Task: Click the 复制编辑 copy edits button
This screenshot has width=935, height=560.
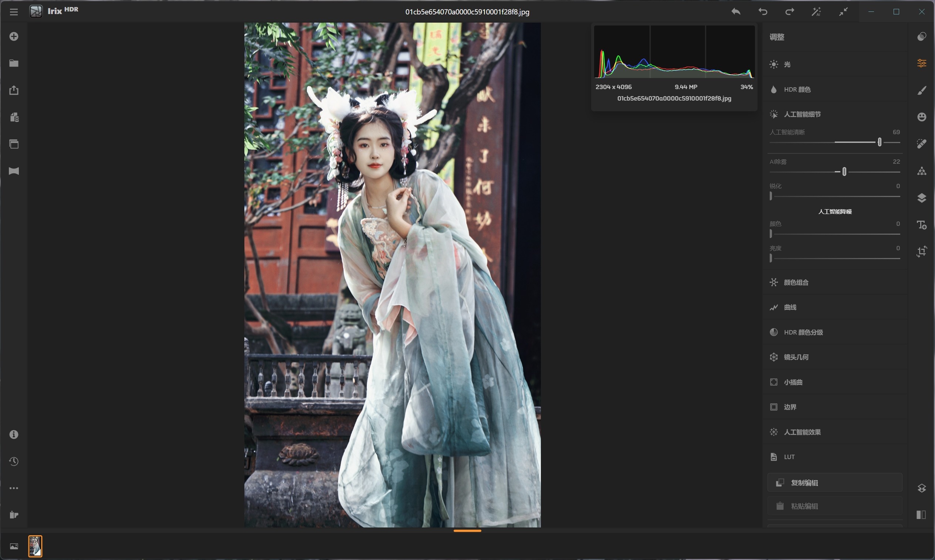Action: (x=835, y=483)
